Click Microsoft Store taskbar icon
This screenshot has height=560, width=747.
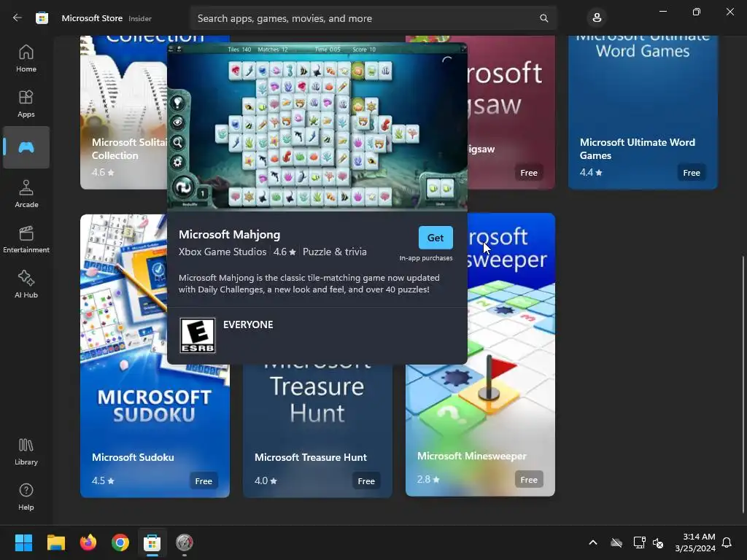152,542
